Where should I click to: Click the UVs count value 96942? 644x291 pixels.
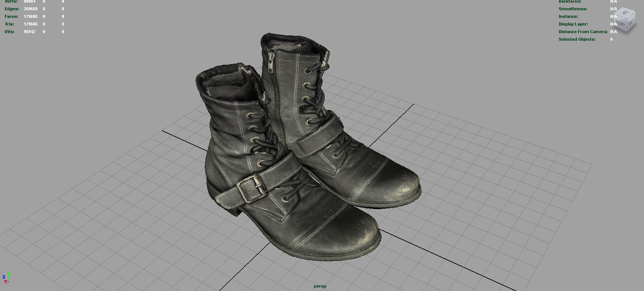click(29, 32)
